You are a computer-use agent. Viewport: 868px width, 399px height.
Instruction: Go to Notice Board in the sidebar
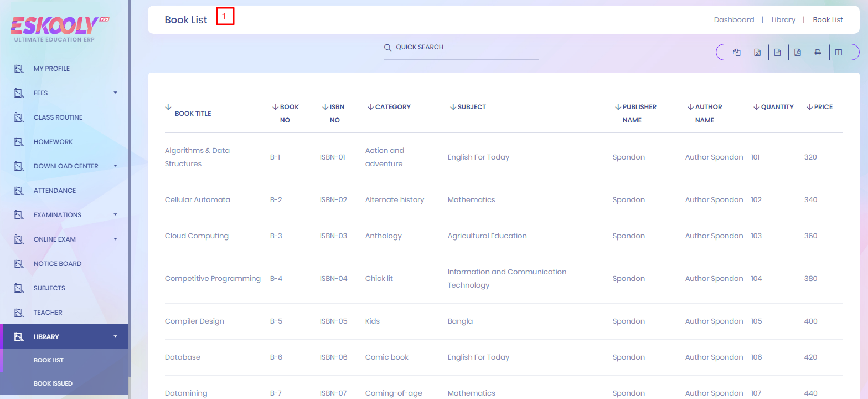pyautogui.click(x=58, y=264)
